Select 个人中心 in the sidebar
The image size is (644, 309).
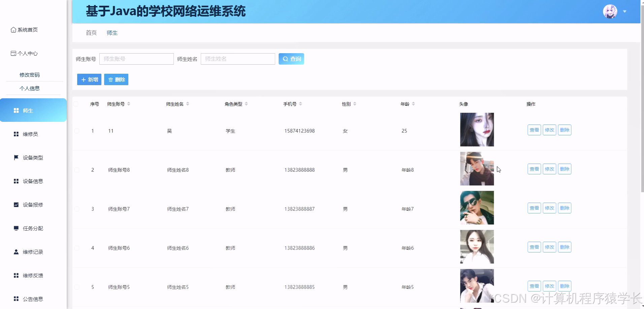point(27,53)
